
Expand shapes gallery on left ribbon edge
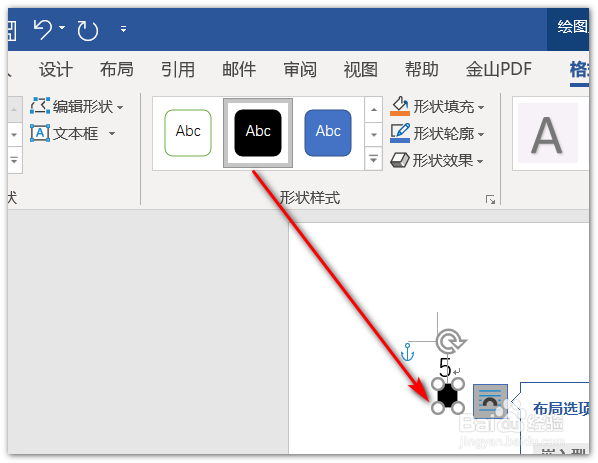coord(14,161)
